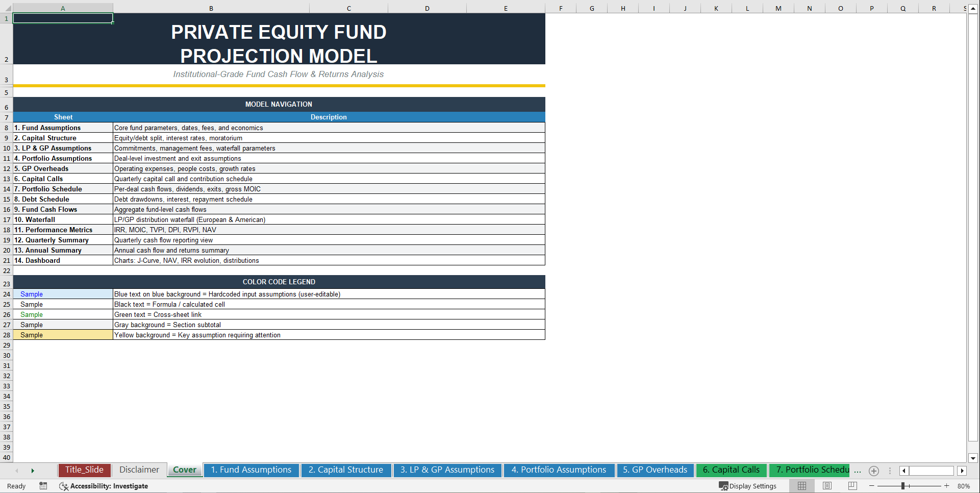The width and height of the screenshot is (980, 493).
Task: Select the Title_Slide sheet tab
Action: coord(84,470)
